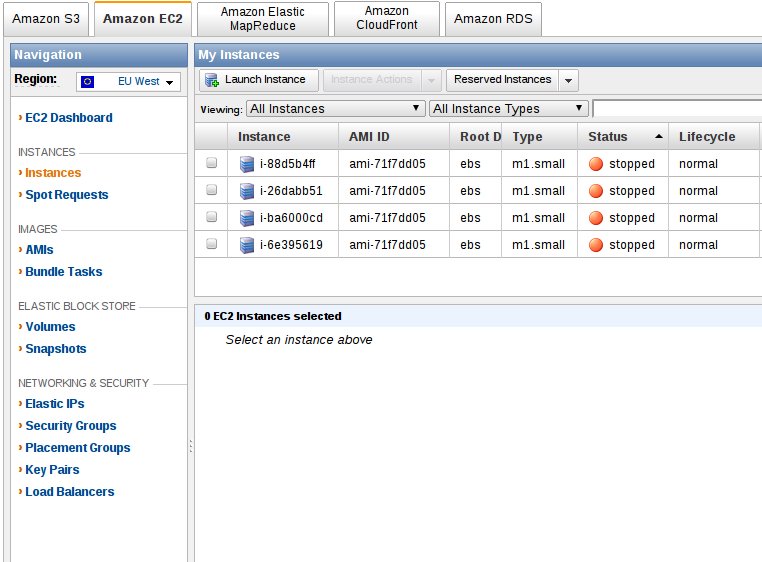Click ami-71f7dd05 in the i-88d5b4ff row
762x562 pixels.
coord(387,164)
